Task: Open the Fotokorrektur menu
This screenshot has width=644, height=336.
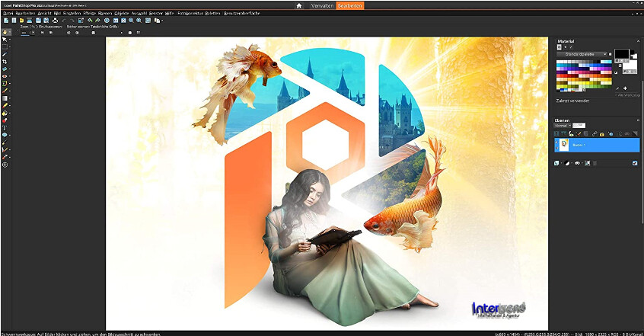Action: 190,13
